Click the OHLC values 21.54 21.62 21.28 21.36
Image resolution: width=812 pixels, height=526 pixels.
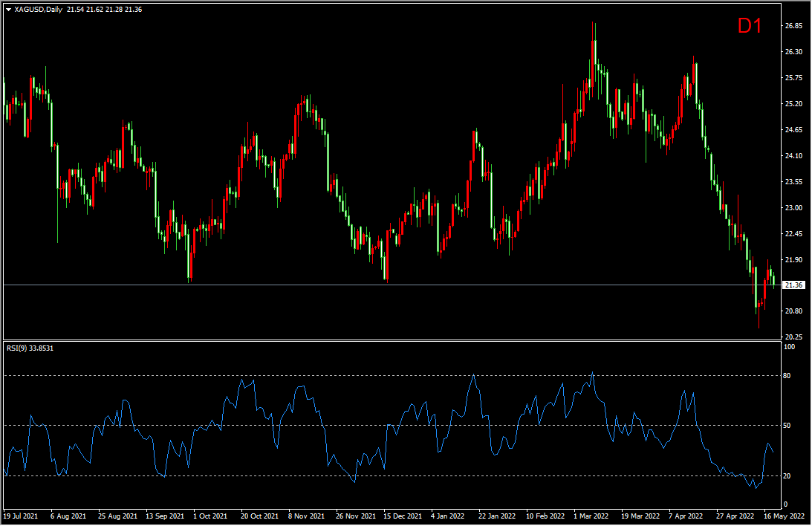pos(104,10)
